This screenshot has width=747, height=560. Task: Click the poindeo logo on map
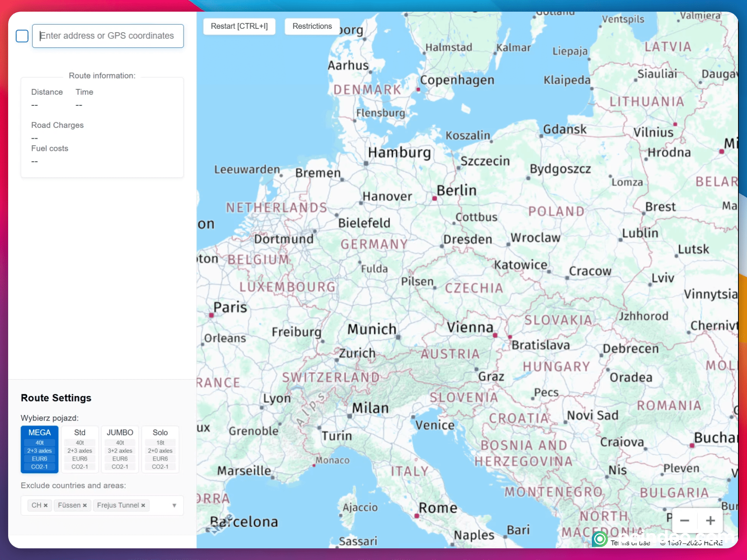coord(600,539)
